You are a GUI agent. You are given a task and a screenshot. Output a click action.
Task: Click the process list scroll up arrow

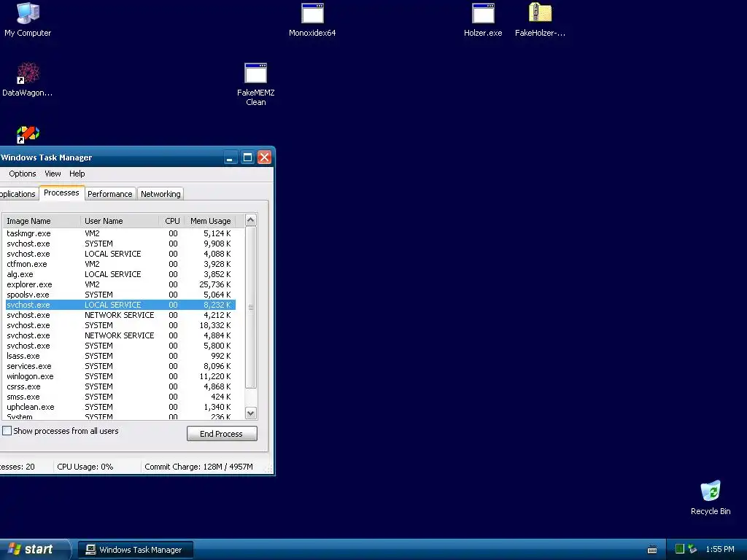[x=251, y=220]
